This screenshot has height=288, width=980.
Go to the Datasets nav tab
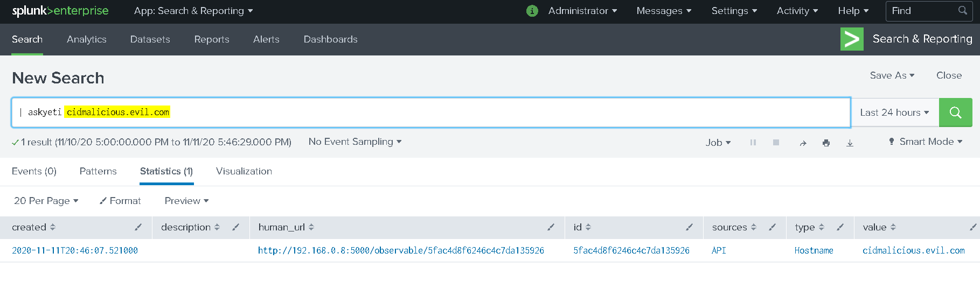[x=150, y=39]
